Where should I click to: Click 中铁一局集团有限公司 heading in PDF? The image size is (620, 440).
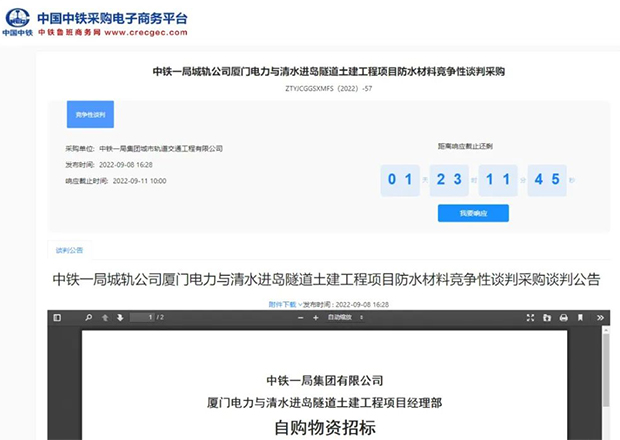(x=325, y=380)
